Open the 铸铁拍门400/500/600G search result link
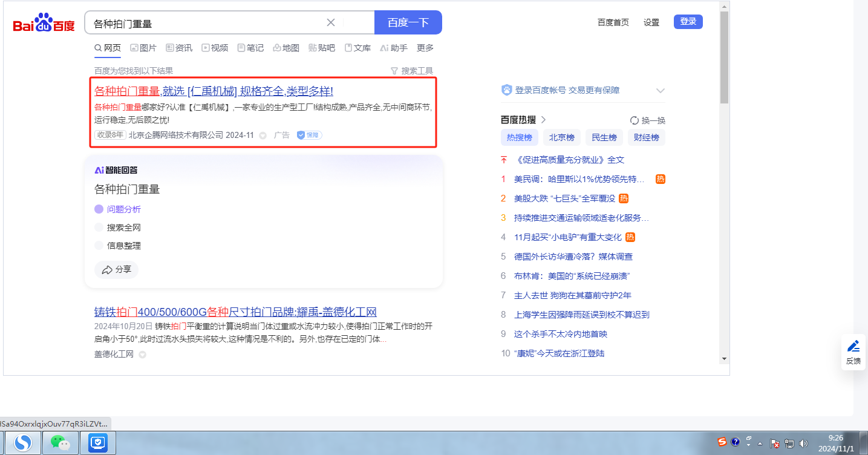This screenshot has width=868, height=455. (x=235, y=312)
